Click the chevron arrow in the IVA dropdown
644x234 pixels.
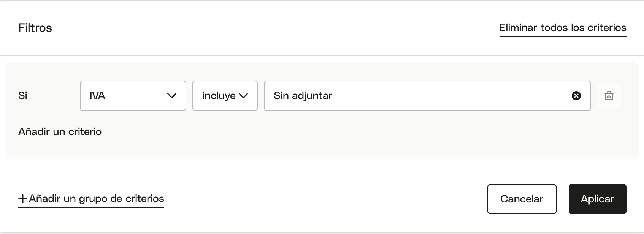coord(172,96)
